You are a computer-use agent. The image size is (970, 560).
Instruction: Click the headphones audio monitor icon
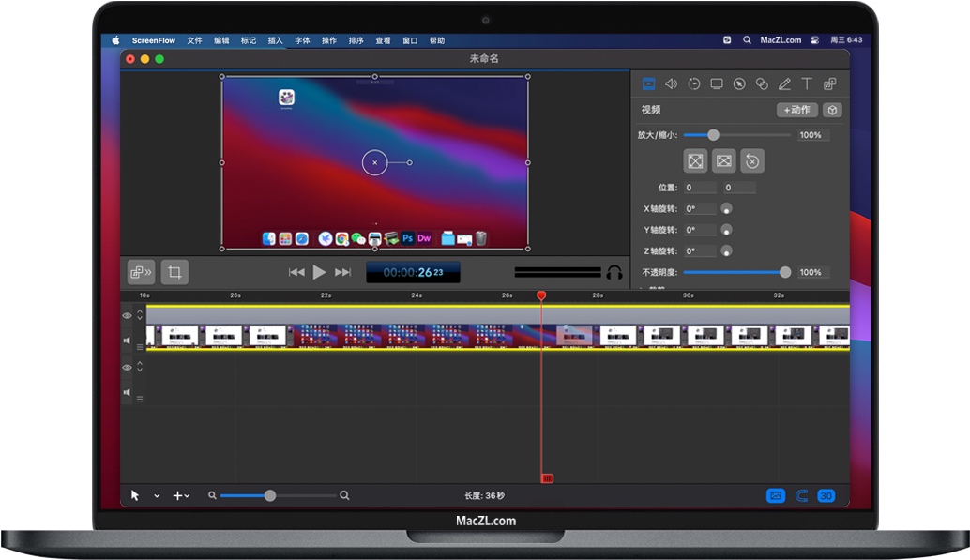coord(614,272)
